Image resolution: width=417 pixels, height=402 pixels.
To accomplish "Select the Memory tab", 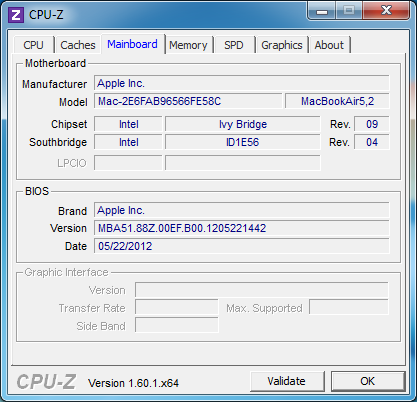I will (x=188, y=45).
